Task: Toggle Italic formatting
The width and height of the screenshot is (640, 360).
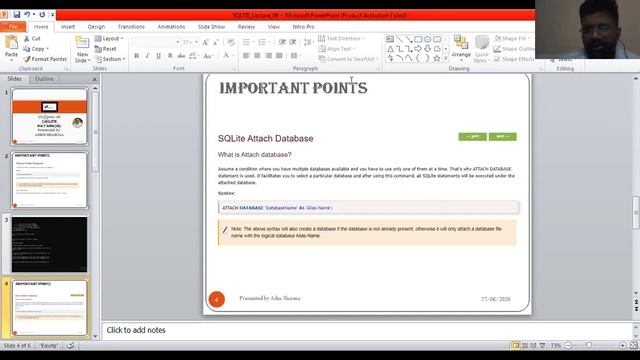Action: 147,56
